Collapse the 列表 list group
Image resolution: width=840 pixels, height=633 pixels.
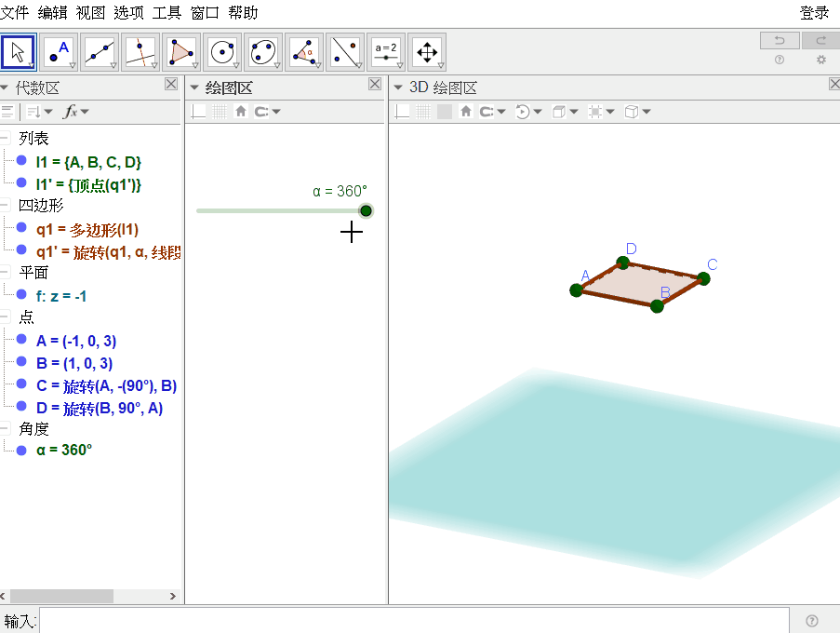tap(5, 138)
